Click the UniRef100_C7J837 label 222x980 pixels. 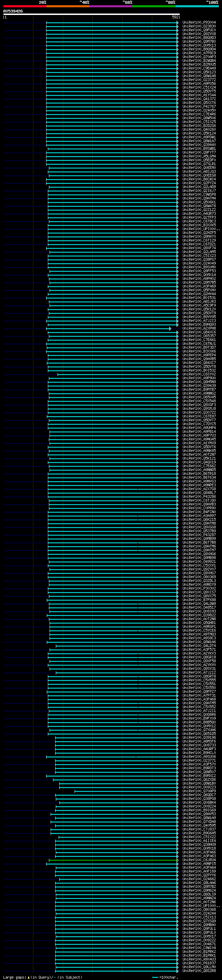pos(199,829)
